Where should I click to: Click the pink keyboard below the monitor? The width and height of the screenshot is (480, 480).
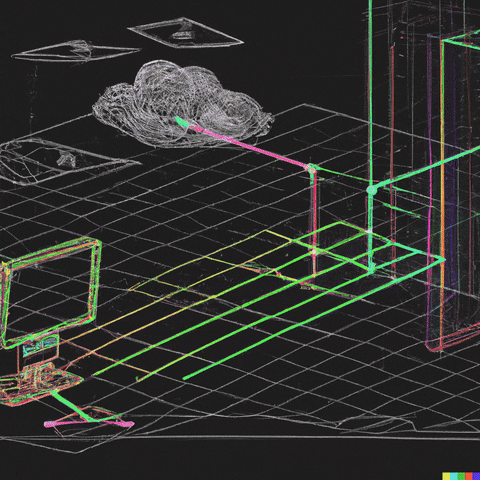pyautogui.click(x=89, y=423)
